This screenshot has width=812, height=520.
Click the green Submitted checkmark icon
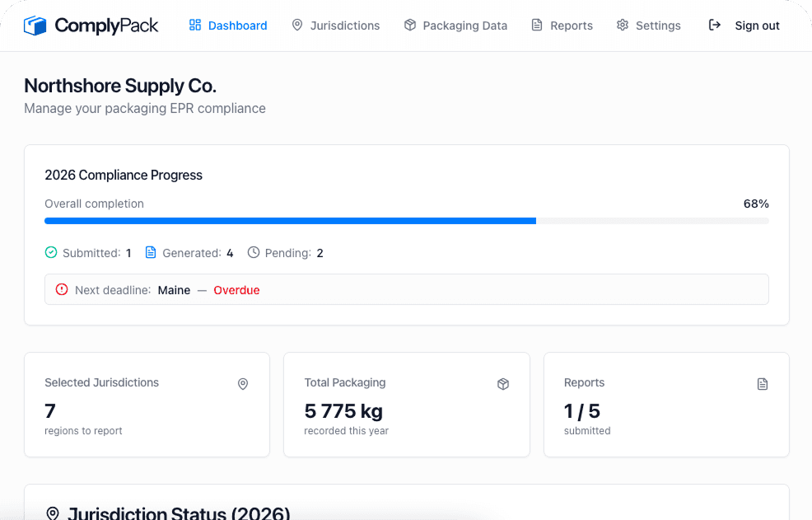coord(50,252)
